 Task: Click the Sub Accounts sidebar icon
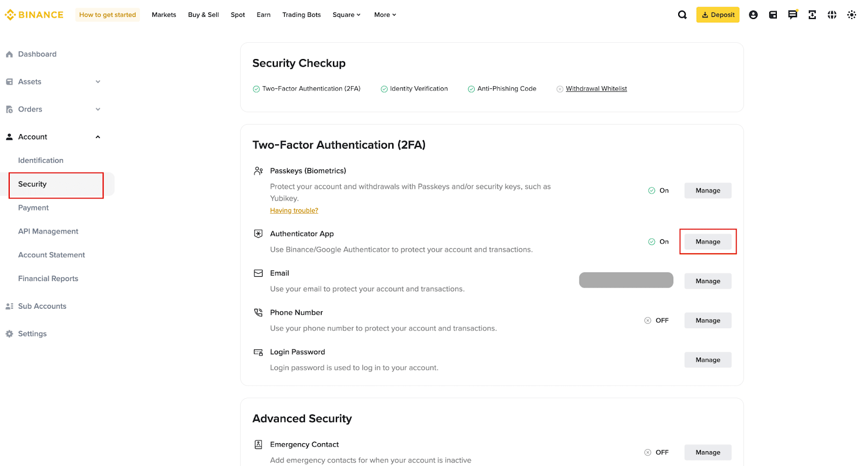pos(9,306)
